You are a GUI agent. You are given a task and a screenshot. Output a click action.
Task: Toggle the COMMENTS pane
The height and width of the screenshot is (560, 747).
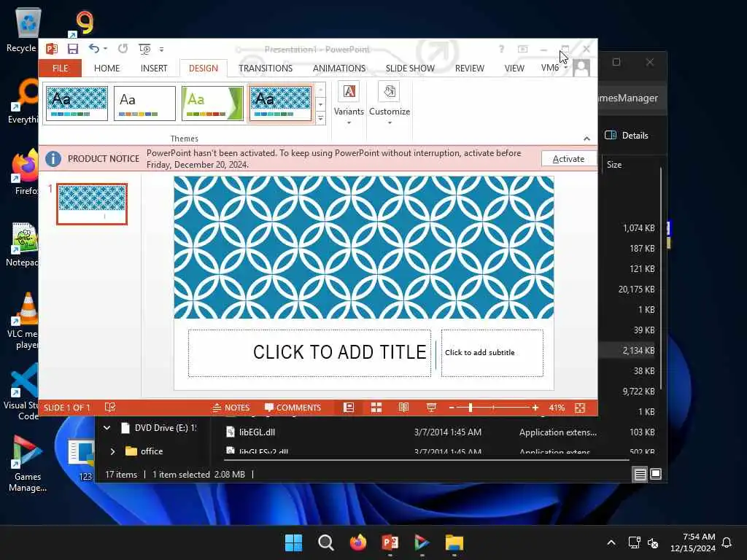point(293,408)
